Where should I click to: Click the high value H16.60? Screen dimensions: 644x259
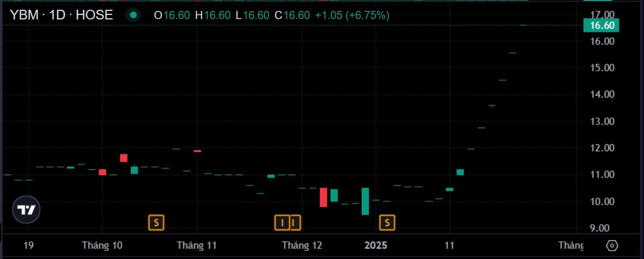coord(213,15)
